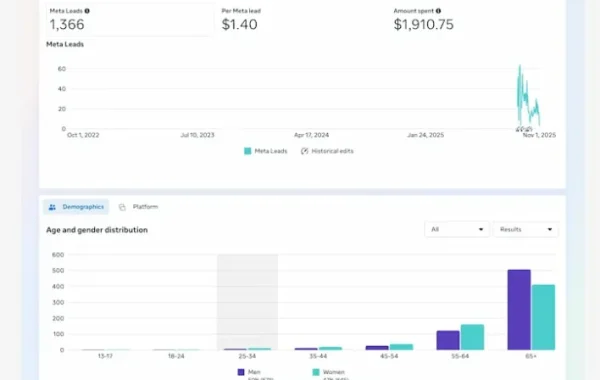Click the $1,910.75 spent value
Image resolution: width=600 pixels, height=380 pixels.
tap(424, 24)
